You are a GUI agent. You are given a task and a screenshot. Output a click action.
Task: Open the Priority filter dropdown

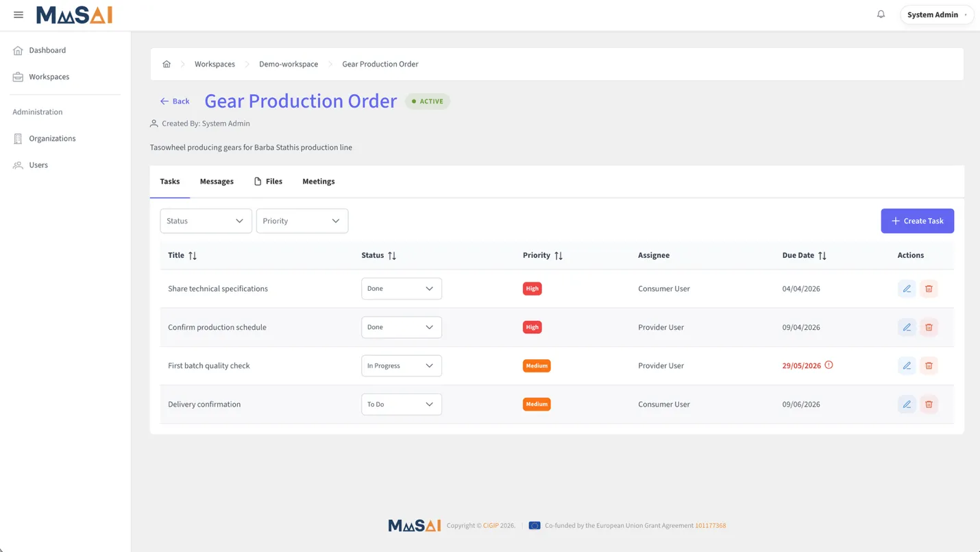(x=302, y=221)
